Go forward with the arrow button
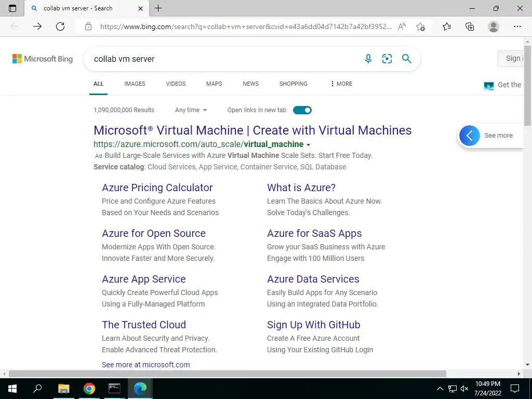The height and width of the screenshot is (399, 532). pyautogui.click(x=37, y=26)
